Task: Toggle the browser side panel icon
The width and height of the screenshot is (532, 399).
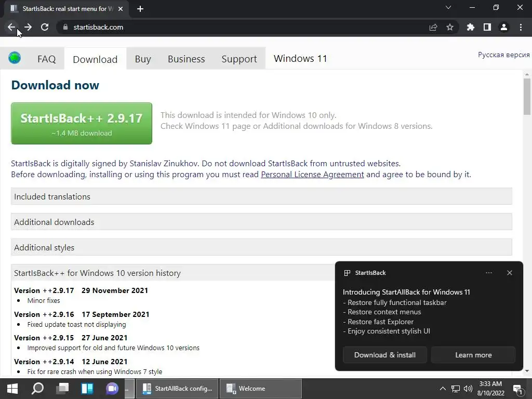Action: click(x=487, y=27)
